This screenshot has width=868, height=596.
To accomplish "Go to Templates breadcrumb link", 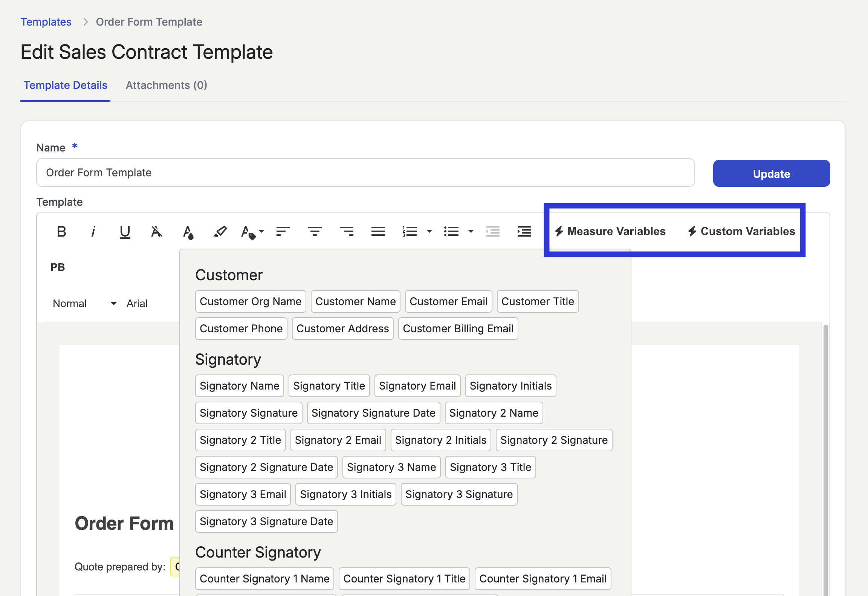I will pyautogui.click(x=46, y=22).
